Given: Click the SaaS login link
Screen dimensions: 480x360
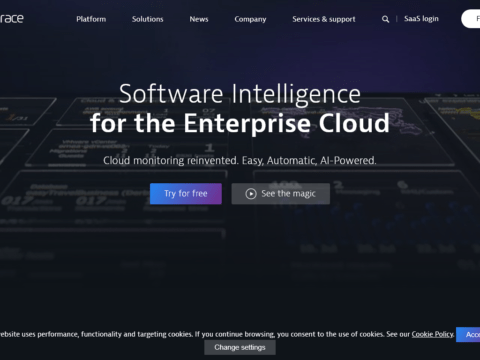Looking at the screenshot, I should 421,19.
